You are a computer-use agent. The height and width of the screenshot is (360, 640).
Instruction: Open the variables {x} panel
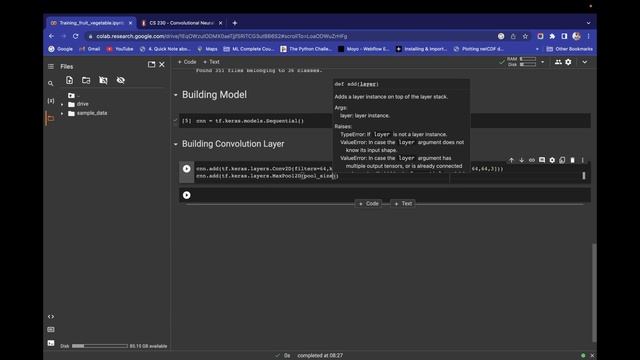pos(51,100)
